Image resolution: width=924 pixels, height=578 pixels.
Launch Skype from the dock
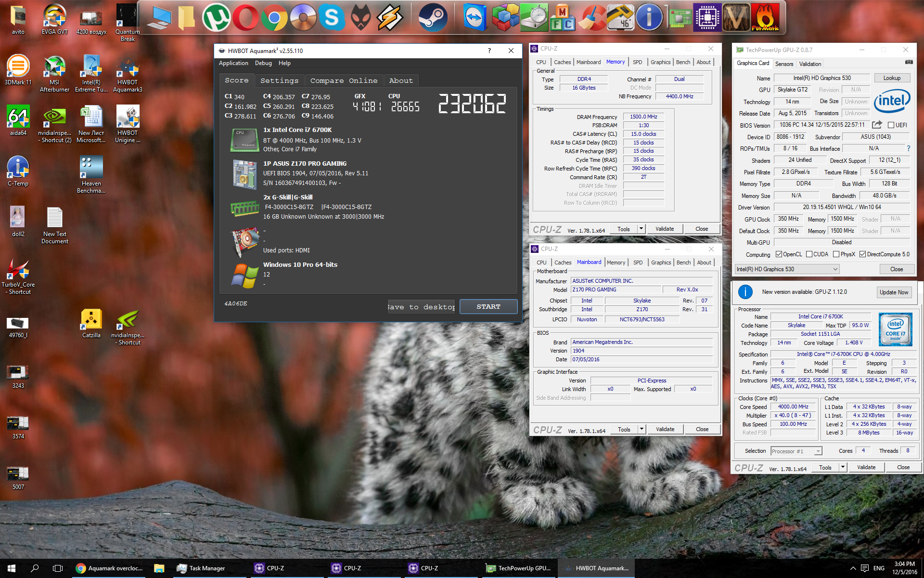(x=332, y=18)
